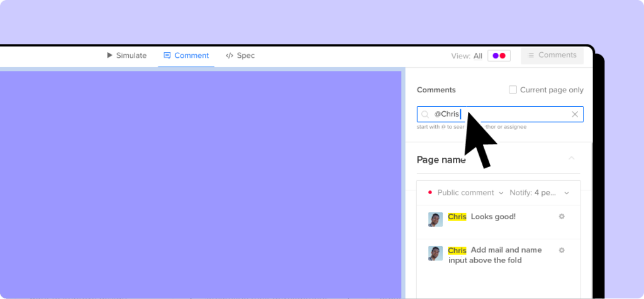644x299 pixels.
Task: Collapse the Page name section chevron
Action: tap(571, 159)
